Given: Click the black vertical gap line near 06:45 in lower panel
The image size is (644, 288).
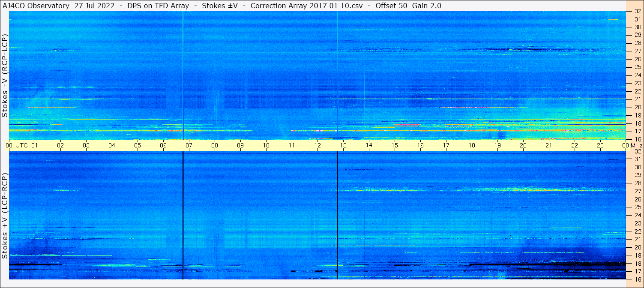Looking at the screenshot, I should [183, 215].
